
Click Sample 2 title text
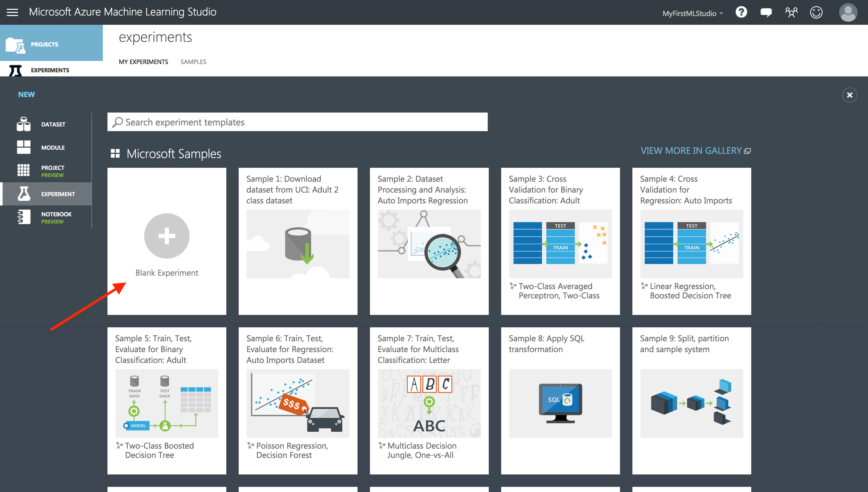click(x=422, y=189)
